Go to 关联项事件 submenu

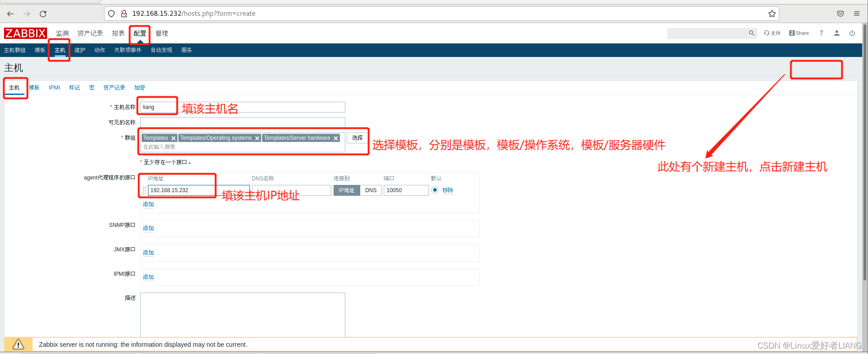pos(128,50)
